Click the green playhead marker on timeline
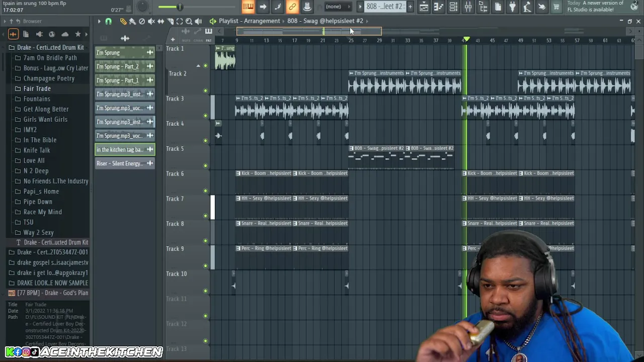The image size is (644, 362). click(466, 39)
